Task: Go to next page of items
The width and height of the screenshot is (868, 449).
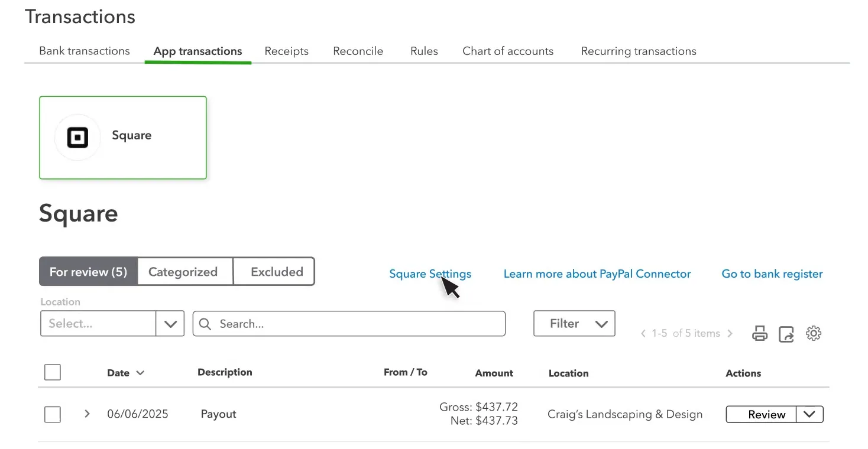Action: point(730,334)
